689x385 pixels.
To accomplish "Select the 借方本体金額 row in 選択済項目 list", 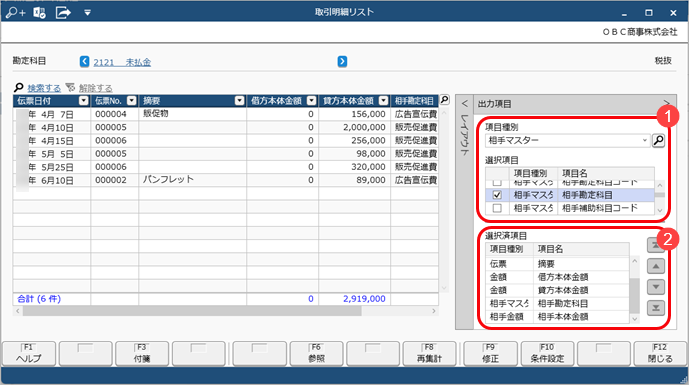I will [x=557, y=277].
